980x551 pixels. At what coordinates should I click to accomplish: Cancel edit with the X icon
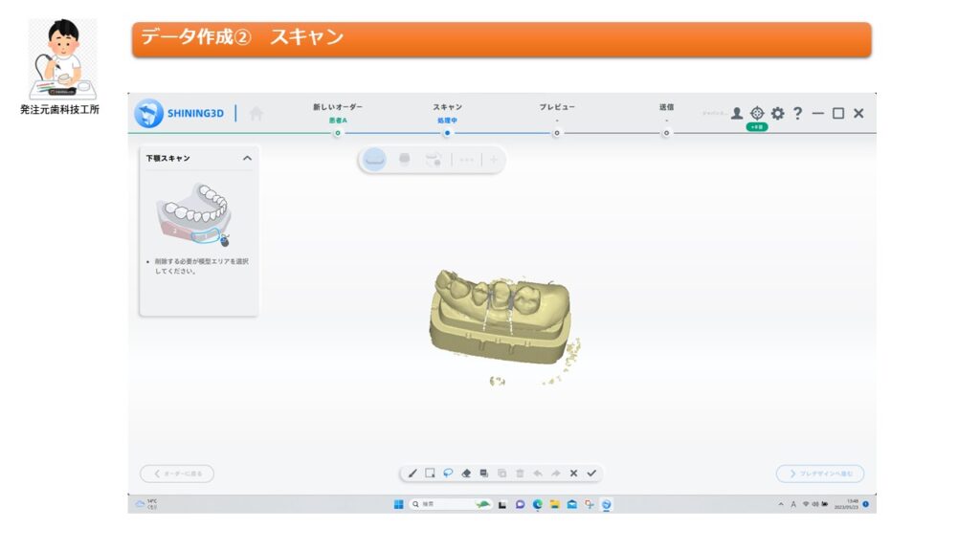[x=573, y=473]
